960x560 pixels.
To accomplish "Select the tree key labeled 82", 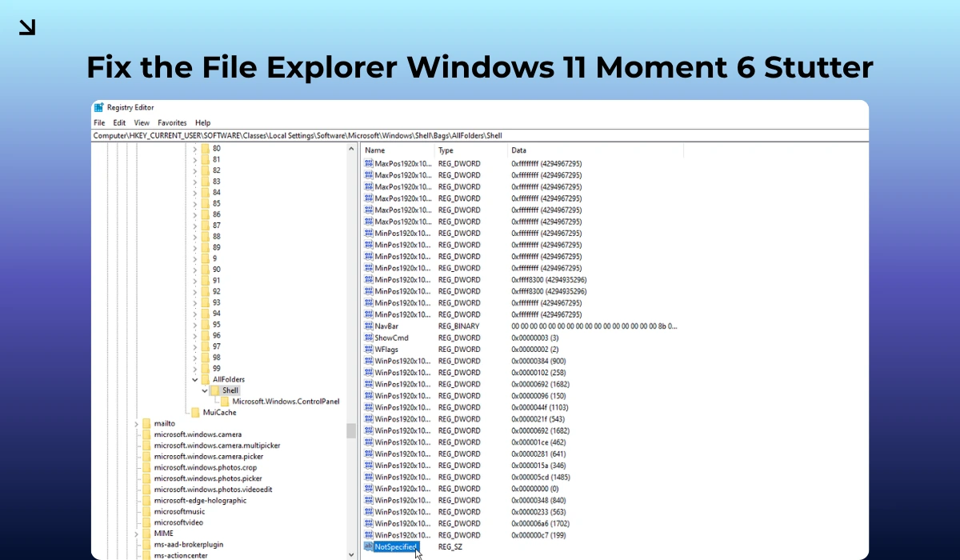I will 217,170.
